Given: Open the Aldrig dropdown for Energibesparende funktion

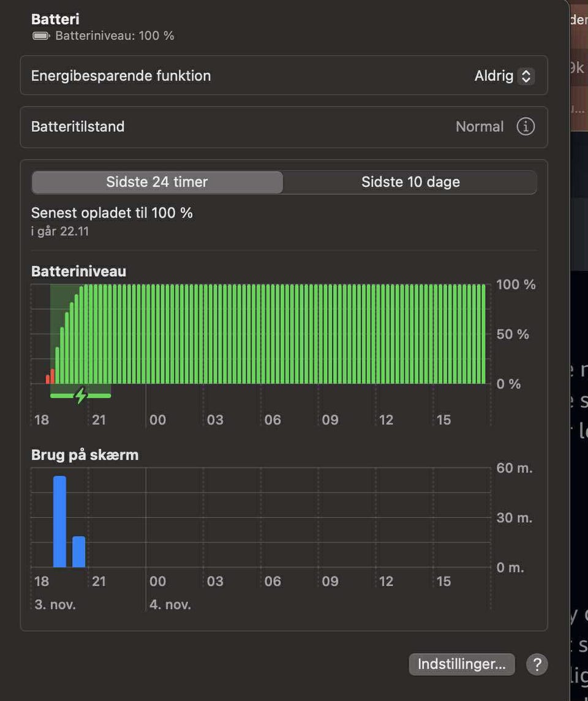Looking at the screenshot, I should (x=503, y=76).
